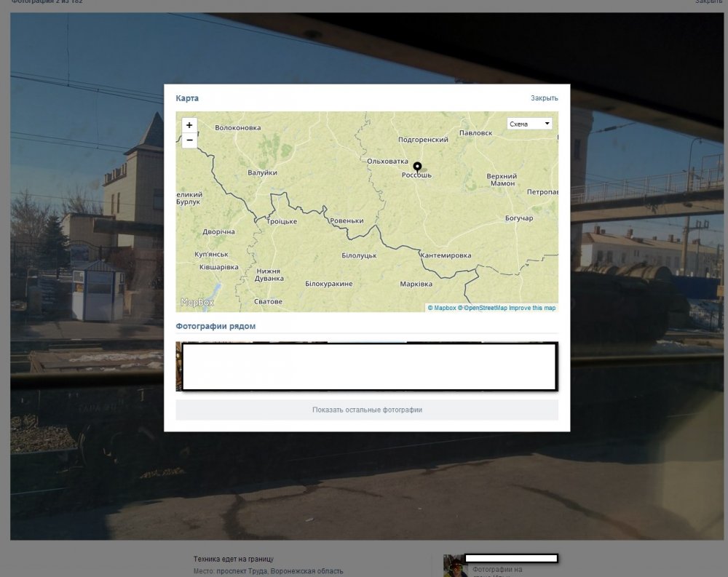Zoom out the map with minus button
Screen dimensions: 728x577
click(189, 140)
